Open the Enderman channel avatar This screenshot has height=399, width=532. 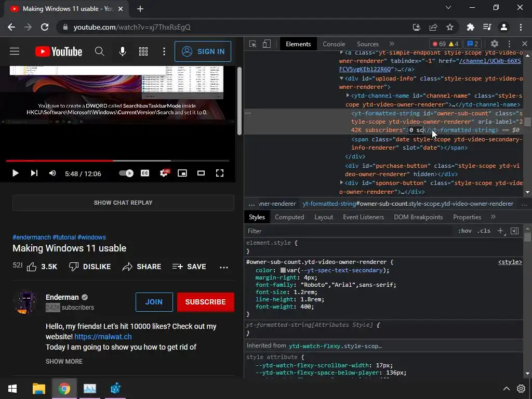pos(25,302)
